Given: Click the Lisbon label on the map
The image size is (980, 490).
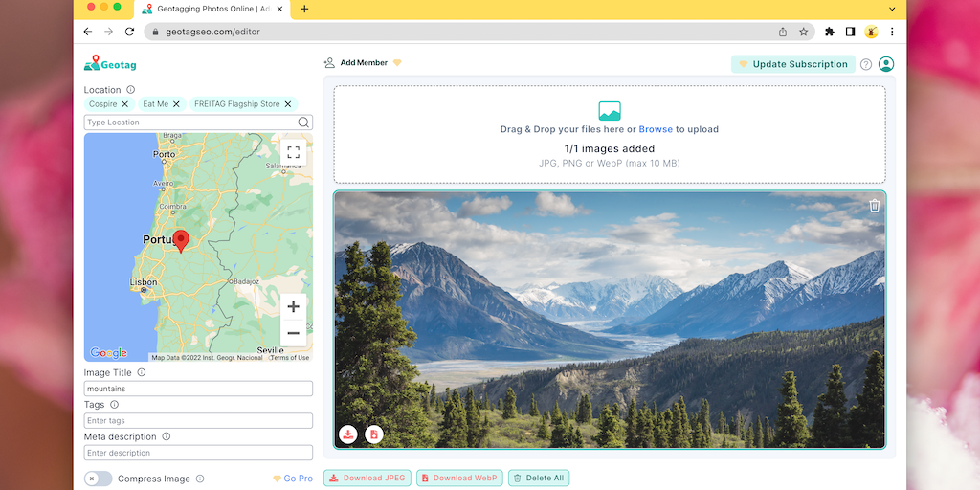Looking at the screenshot, I should coord(144,282).
